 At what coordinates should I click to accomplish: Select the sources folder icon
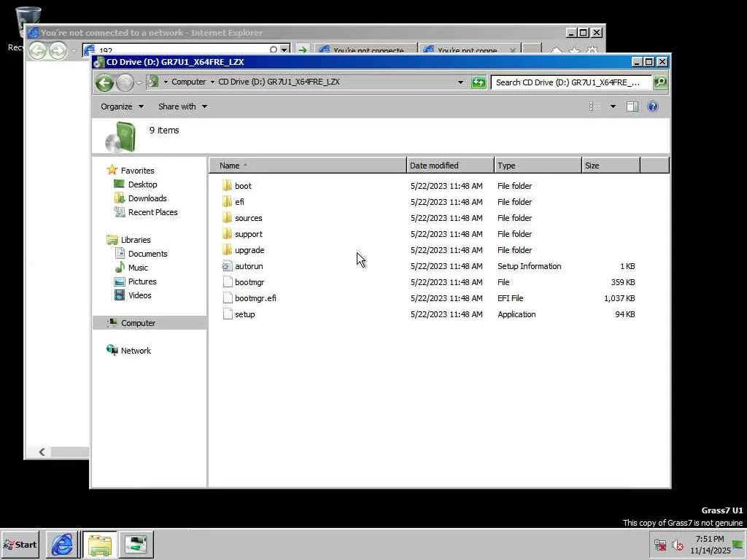pos(228,218)
